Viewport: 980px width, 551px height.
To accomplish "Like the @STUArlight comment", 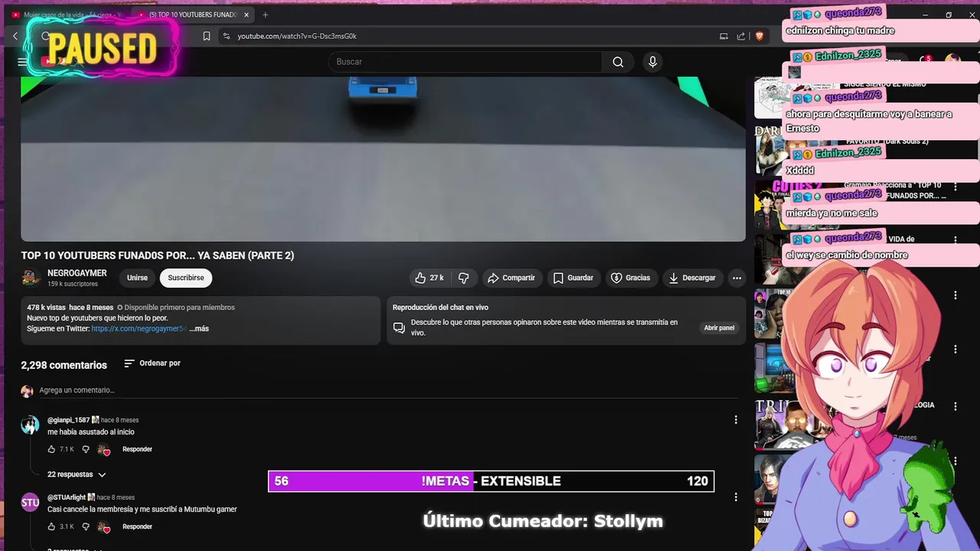I will (x=52, y=527).
